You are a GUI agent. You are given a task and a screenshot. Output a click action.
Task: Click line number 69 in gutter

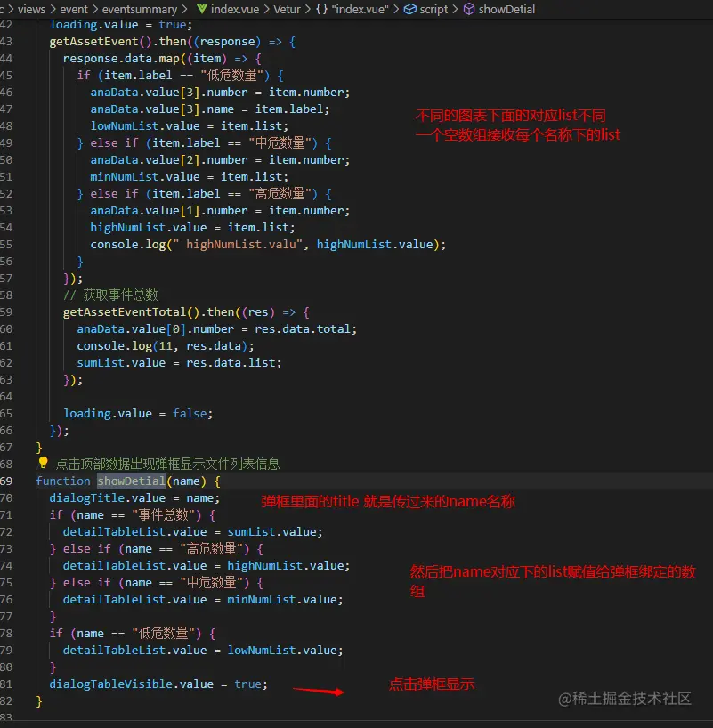point(6,481)
